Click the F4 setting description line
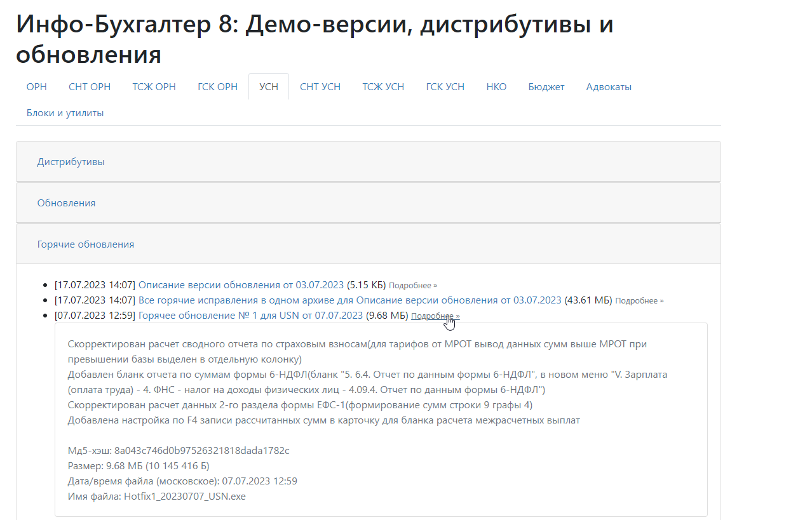This screenshot has height=520, width=812. point(324,420)
